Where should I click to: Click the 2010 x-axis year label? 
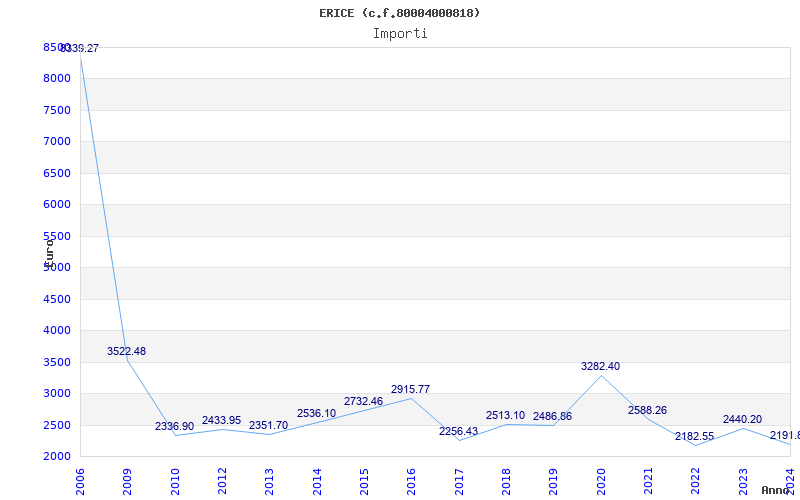point(174,481)
